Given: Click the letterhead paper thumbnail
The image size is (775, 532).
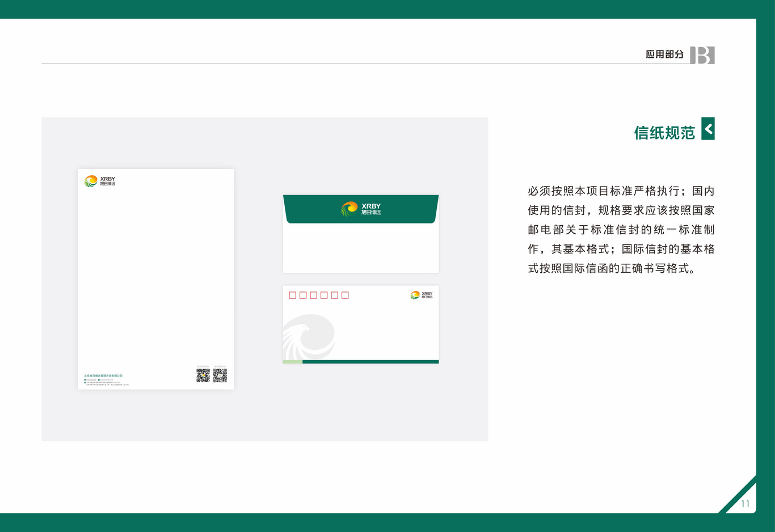Looking at the screenshot, I should click(156, 279).
